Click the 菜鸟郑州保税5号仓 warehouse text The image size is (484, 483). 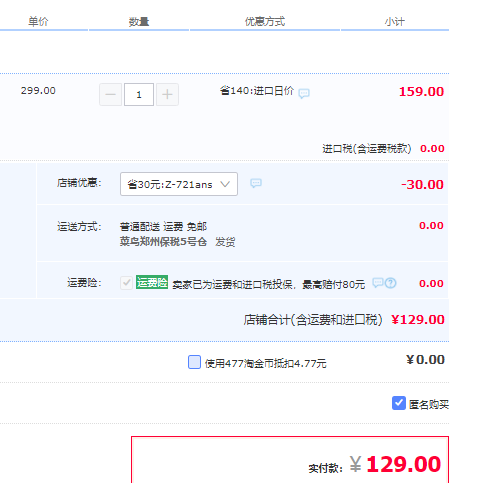[163, 241]
